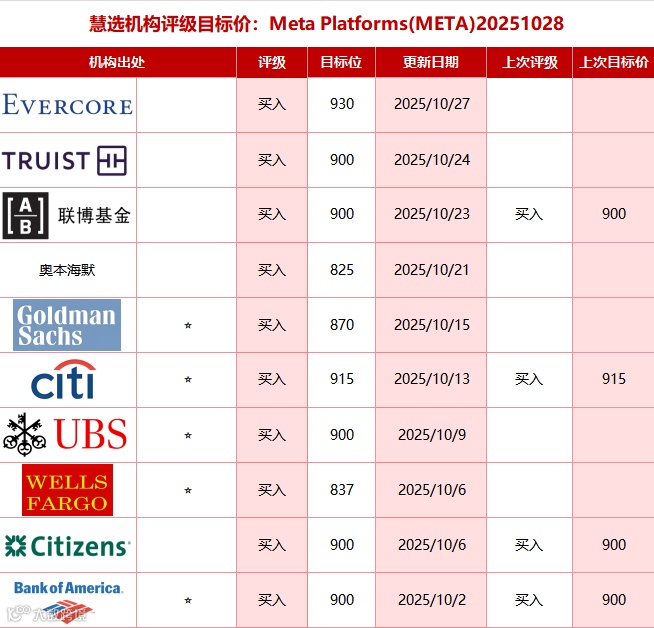Click the Goldman Sachs logo

pyautogui.click(x=67, y=325)
